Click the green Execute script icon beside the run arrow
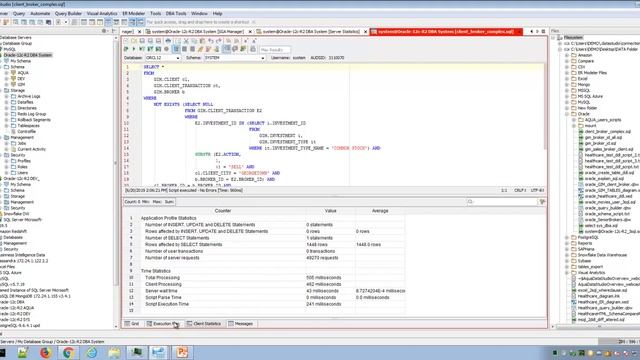The width and height of the screenshot is (640, 360). pyautogui.click(x=142, y=49)
